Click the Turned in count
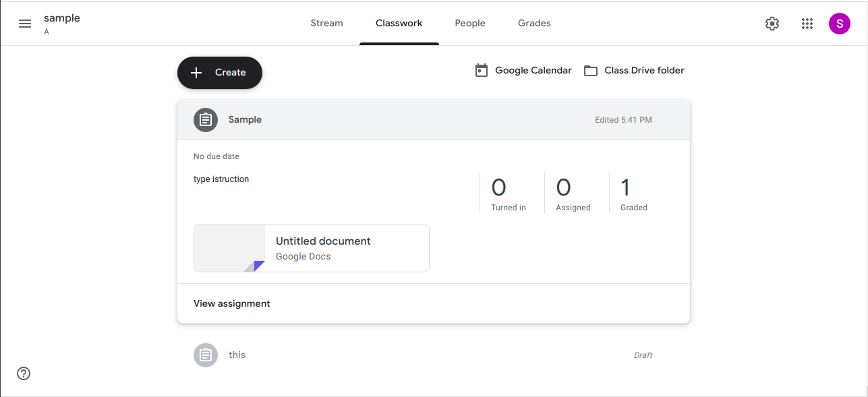The image size is (868, 397). (x=499, y=188)
